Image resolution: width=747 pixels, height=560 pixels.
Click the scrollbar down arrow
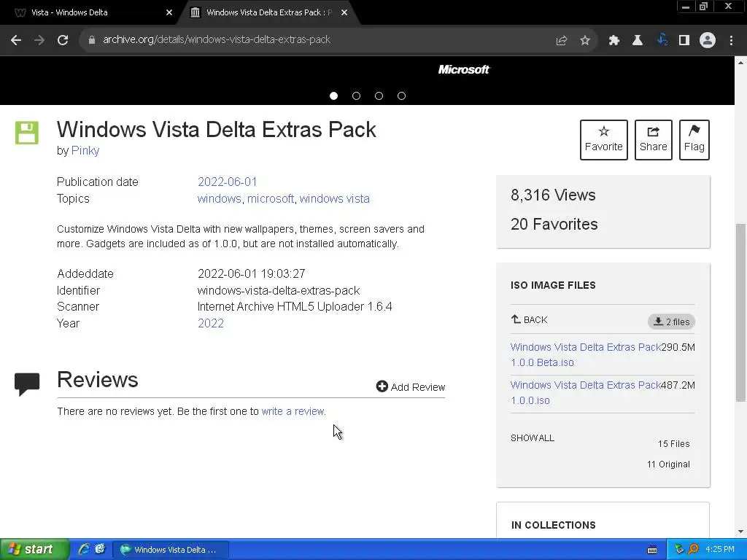point(741,532)
